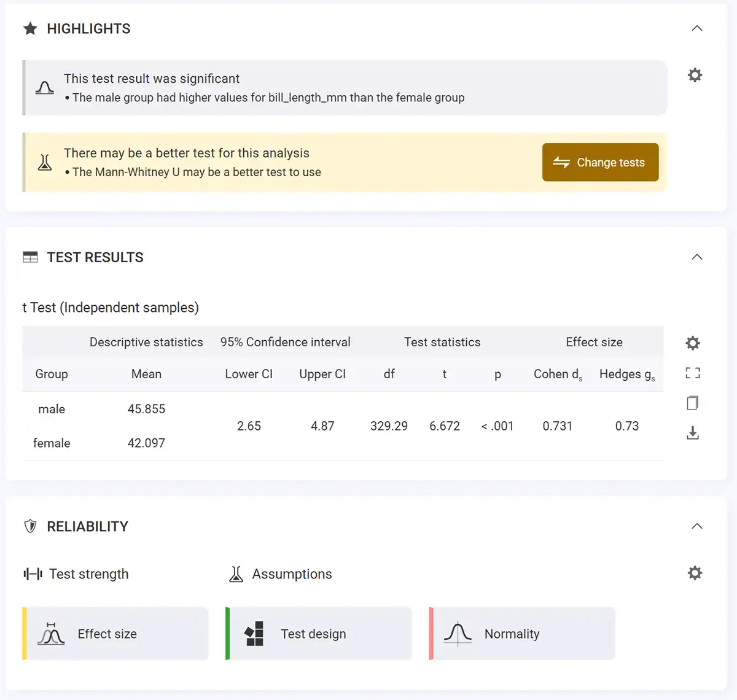Viewport: 737px width, 700px height.
Task: Select the significant test result highlight
Action: pos(345,88)
